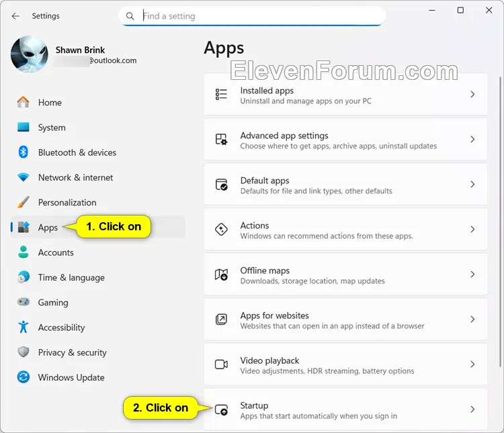Image resolution: width=504 pixels, height=433 pixels.
Task: Click the Shawn Brink account name
Action: [x=80, y=50]
